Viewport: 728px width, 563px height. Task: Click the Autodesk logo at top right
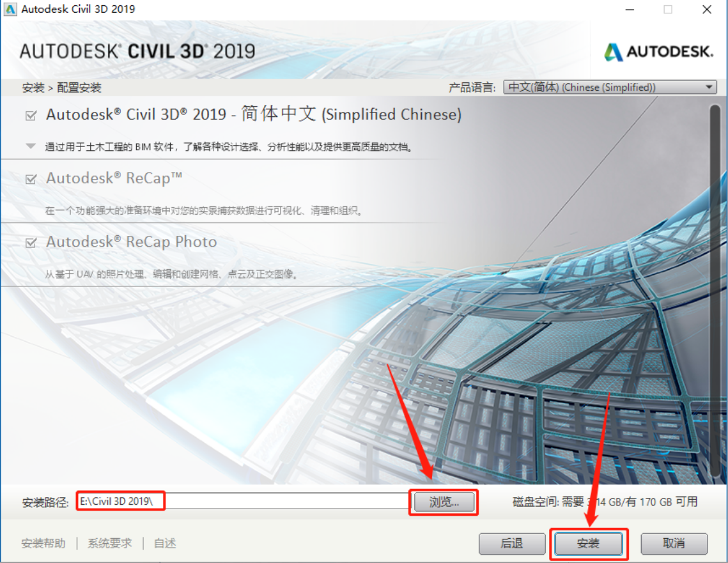coord(658,52)
